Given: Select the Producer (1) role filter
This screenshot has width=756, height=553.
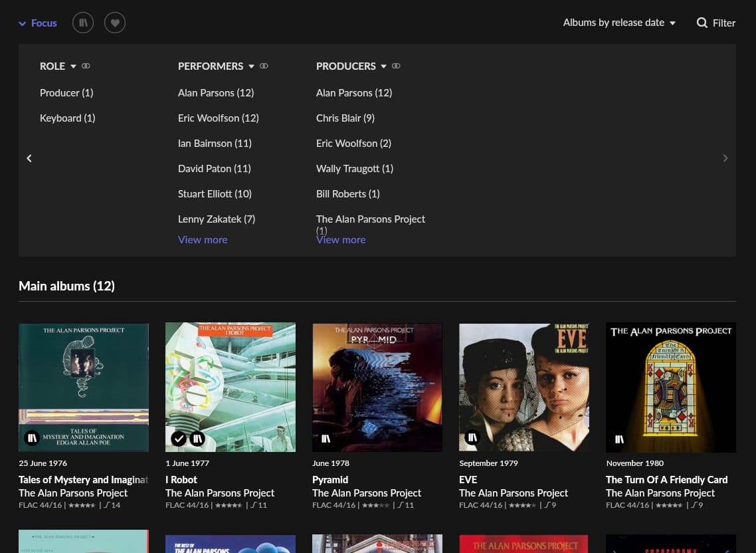Looking at the screenshot, I should (66, 92).
